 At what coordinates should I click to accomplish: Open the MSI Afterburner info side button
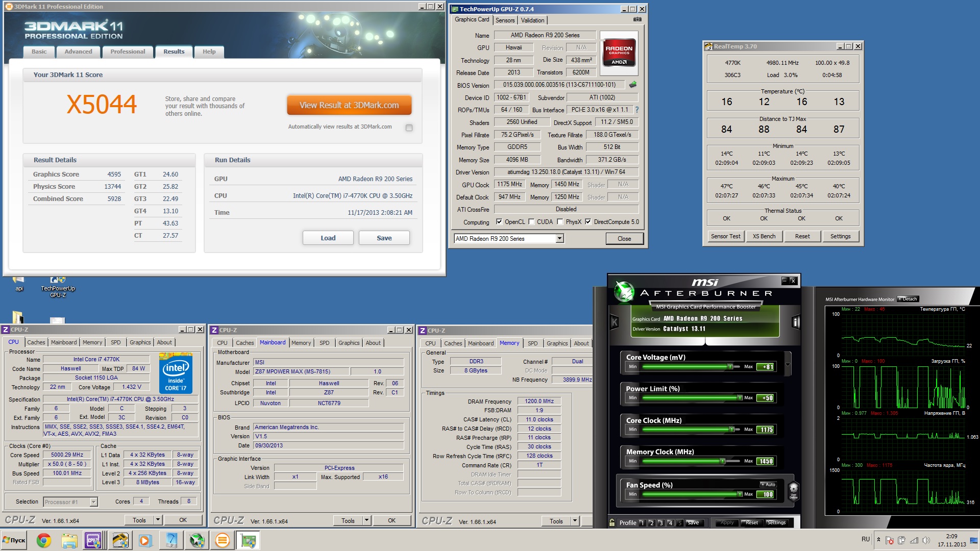click(x=795, y=322)
